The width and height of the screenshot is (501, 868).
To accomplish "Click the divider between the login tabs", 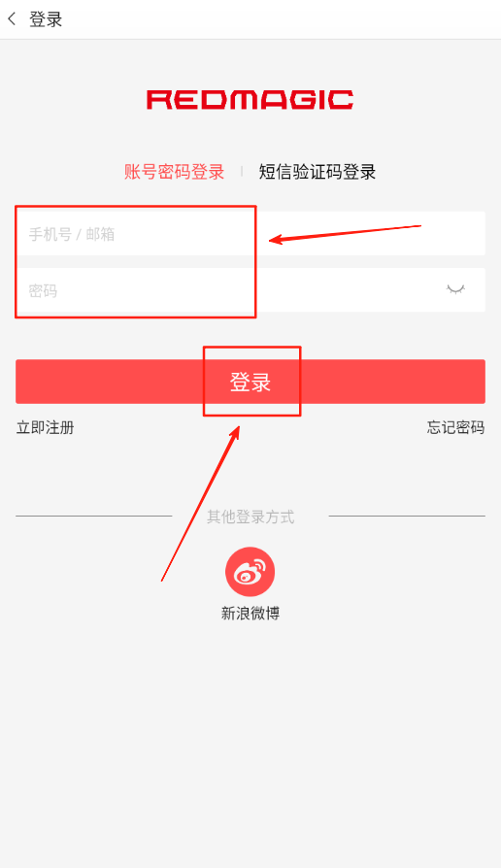I will pyautogui.click(x=242, y=172).
